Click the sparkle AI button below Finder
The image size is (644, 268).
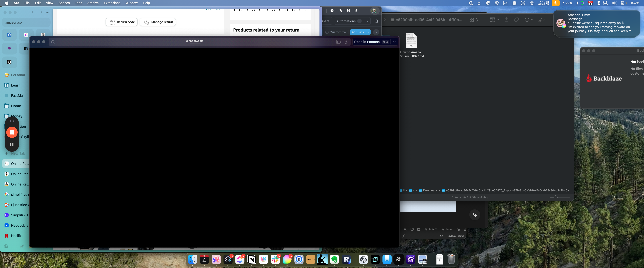[x=474, y=215]
